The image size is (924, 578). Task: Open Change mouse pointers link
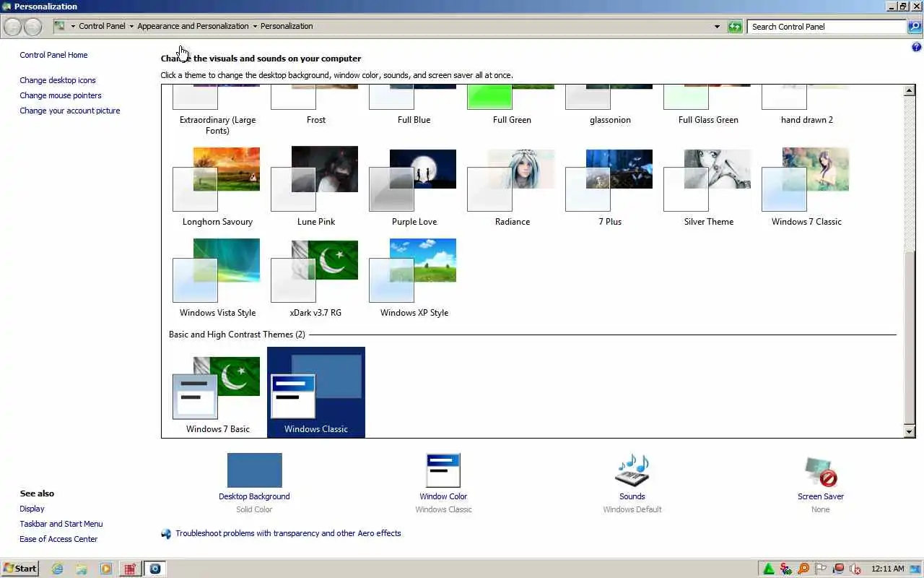click(x=61, y=95)
